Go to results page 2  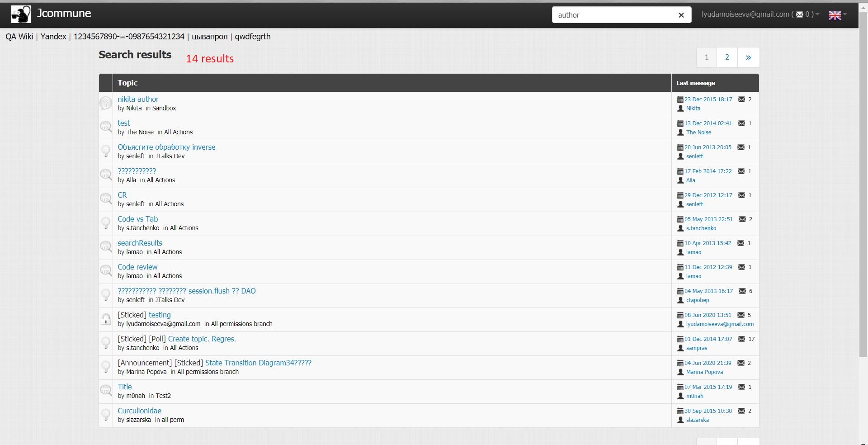click(727, 57)
